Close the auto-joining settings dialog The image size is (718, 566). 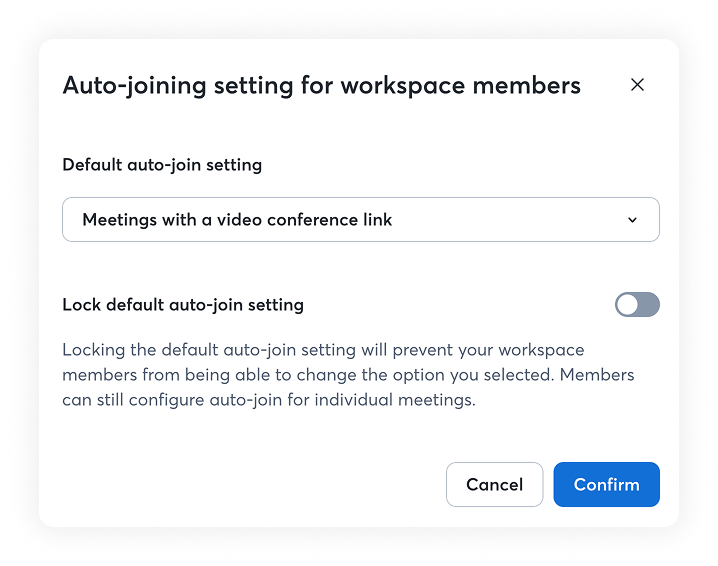(x=637, y=85)
